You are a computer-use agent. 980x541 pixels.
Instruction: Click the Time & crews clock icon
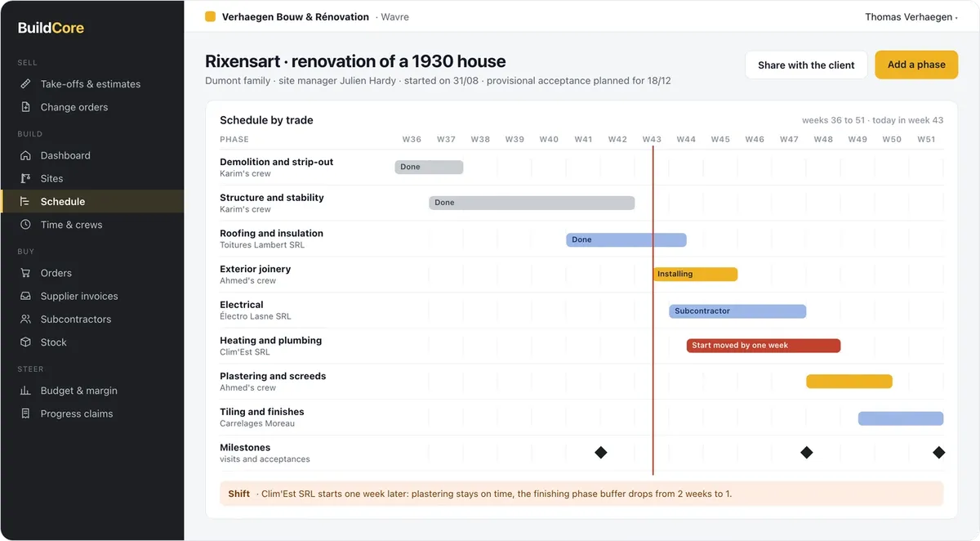point(25,225)
